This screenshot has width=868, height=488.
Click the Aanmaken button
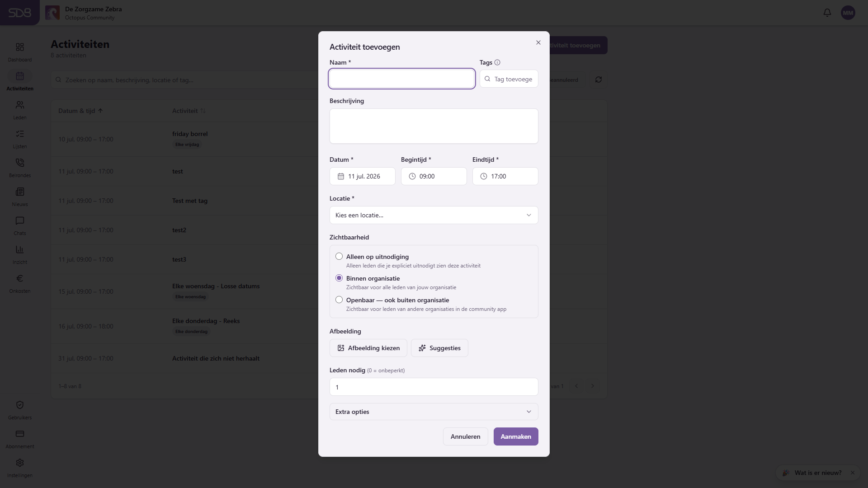point(516,436)
